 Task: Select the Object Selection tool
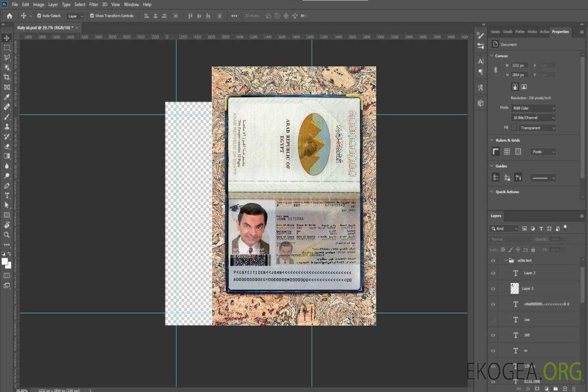7,68
